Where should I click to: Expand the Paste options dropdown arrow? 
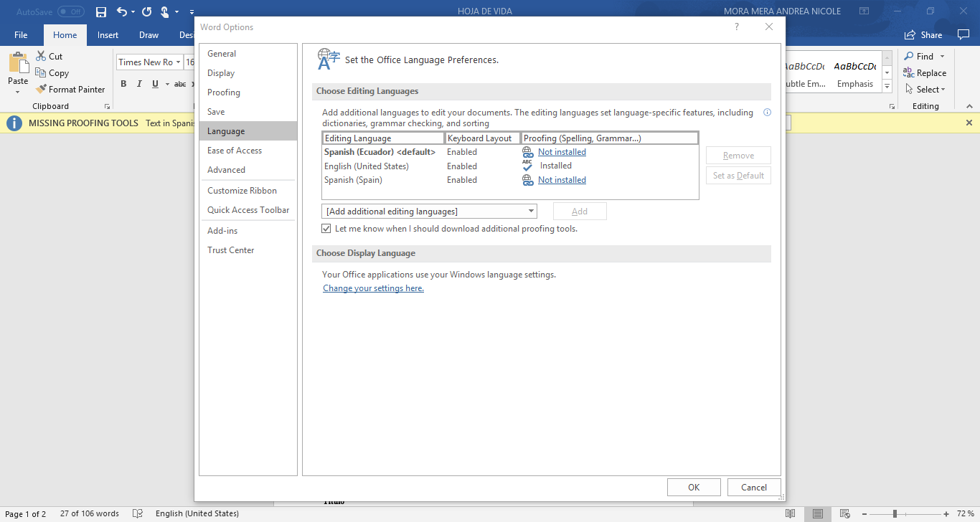pos(18,91)
